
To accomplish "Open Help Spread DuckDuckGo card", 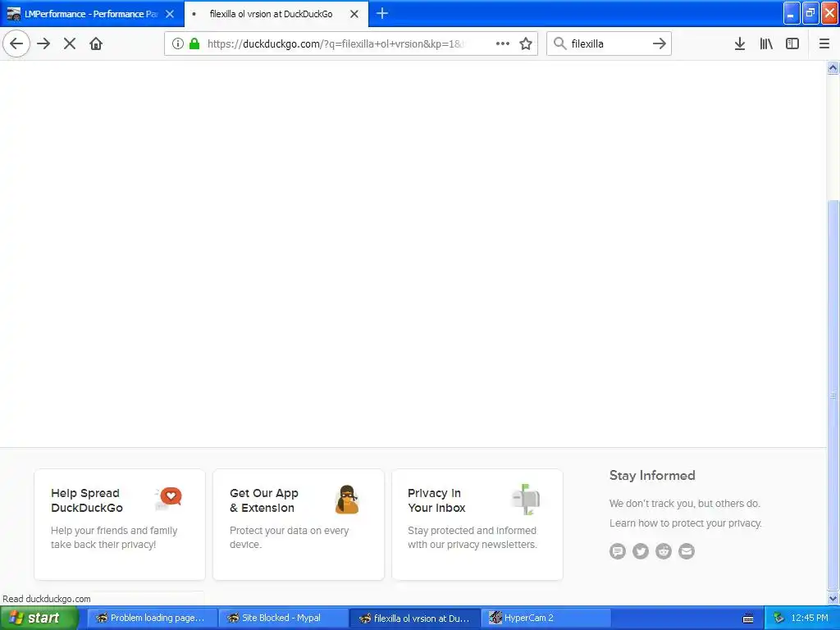I will pos(120,524).
